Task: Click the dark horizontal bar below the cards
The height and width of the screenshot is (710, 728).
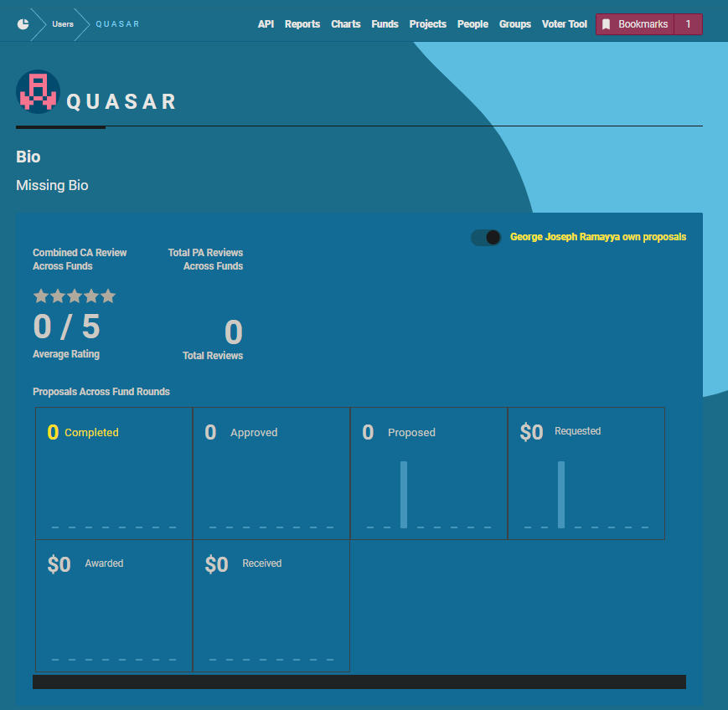Action: tap(359, 682)
